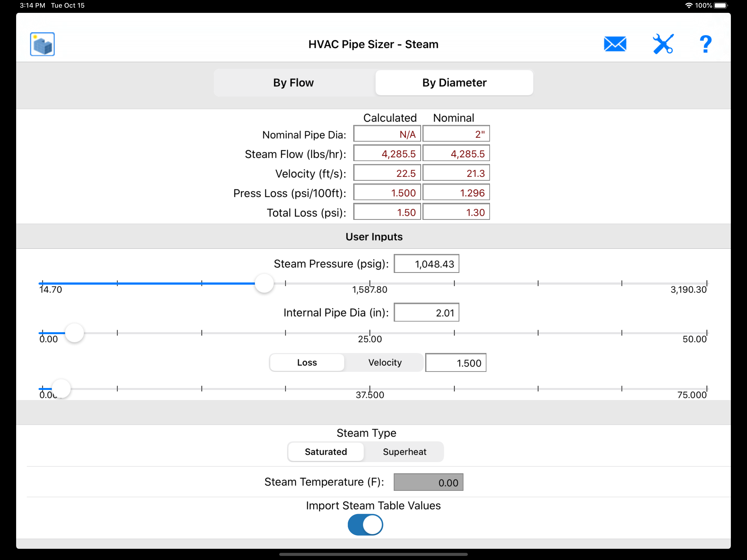Click the Internal Pipe Dia slider knob

point(74,333)
